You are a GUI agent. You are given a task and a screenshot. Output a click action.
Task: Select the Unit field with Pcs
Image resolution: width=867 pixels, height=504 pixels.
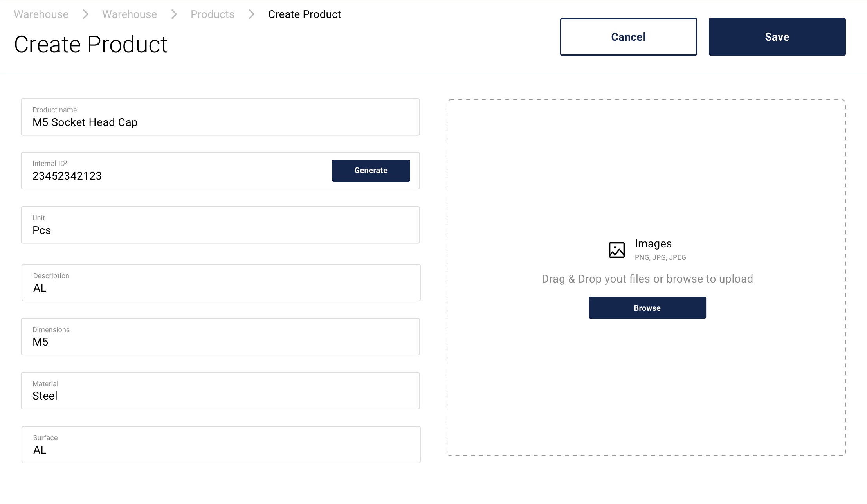(220, 225)
